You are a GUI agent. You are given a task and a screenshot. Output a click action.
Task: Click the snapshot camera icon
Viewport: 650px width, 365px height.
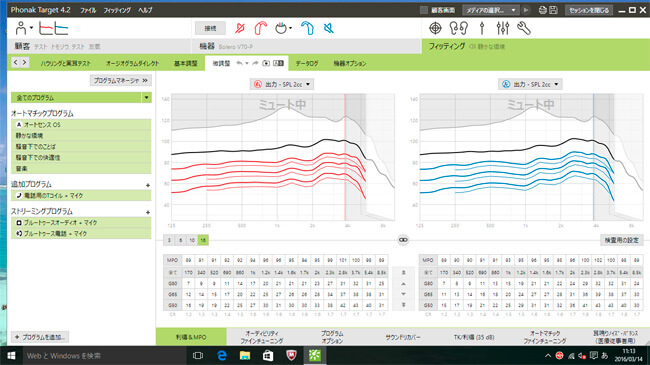tap(266, 63)
